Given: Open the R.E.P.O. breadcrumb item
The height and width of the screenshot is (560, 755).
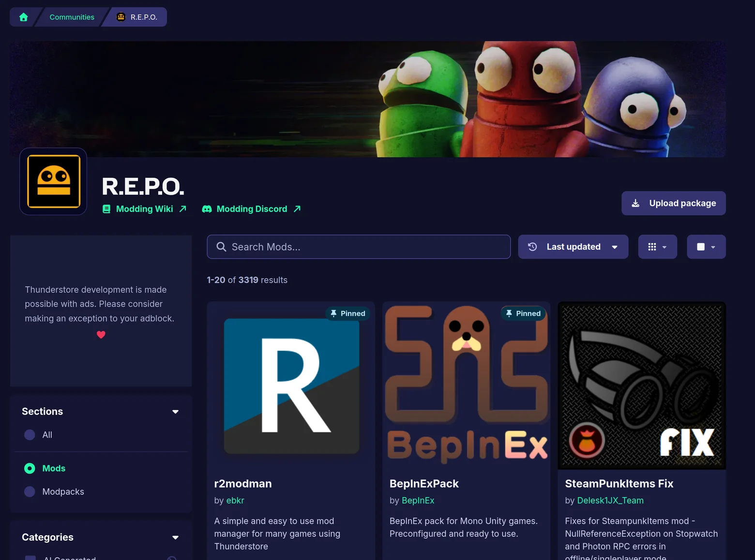Looking at the screenshot, I should coord(137,17).
